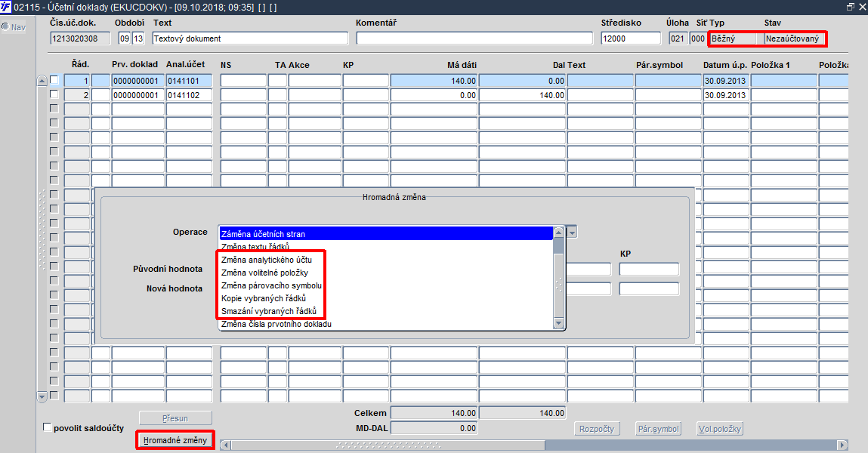Viewport: 868px width, 453px height.
Task: Tick the checkbox for row 1
Action: [x=54, y=79]
